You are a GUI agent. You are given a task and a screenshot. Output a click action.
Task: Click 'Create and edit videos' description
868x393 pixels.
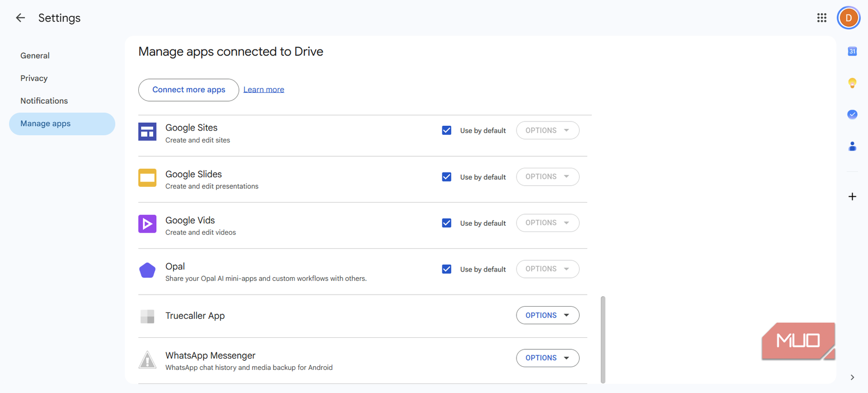[200, 233]
